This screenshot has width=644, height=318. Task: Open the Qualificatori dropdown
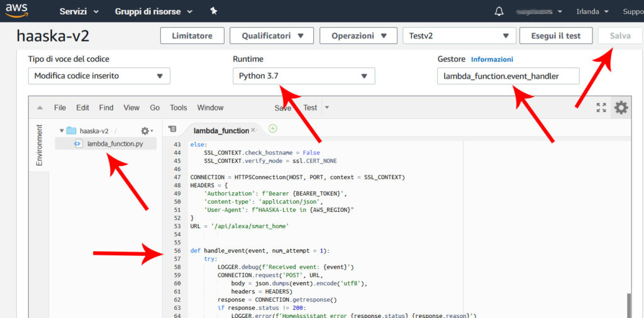[x=272, y=36]
